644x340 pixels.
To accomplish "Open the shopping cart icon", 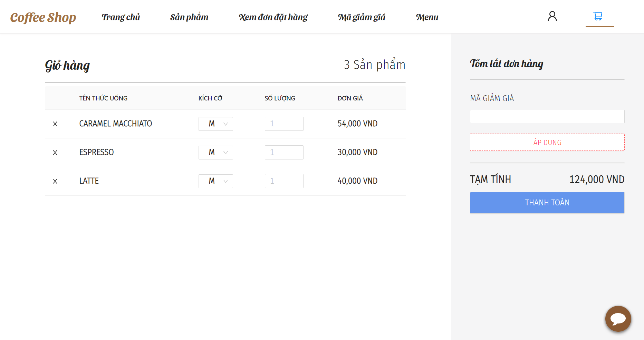I will click(x=598, y=16).
